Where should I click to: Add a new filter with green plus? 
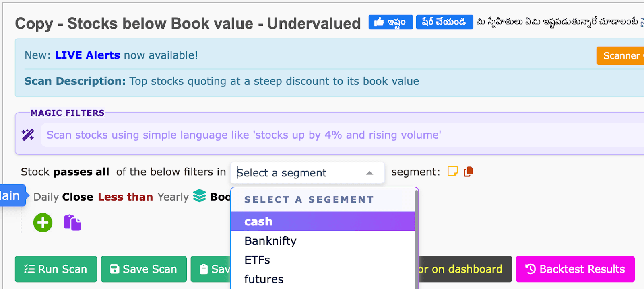pyautogui.click(x=43, y=223)
